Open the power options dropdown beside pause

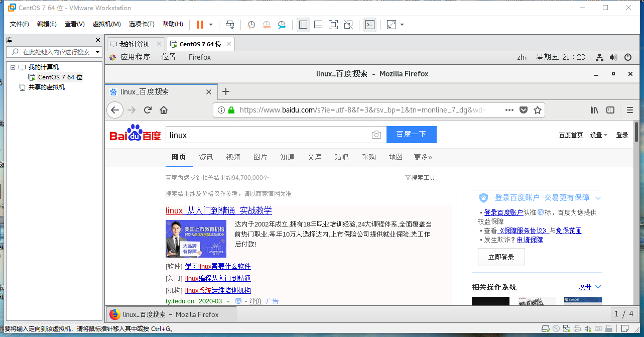click(x=211, y=25)
